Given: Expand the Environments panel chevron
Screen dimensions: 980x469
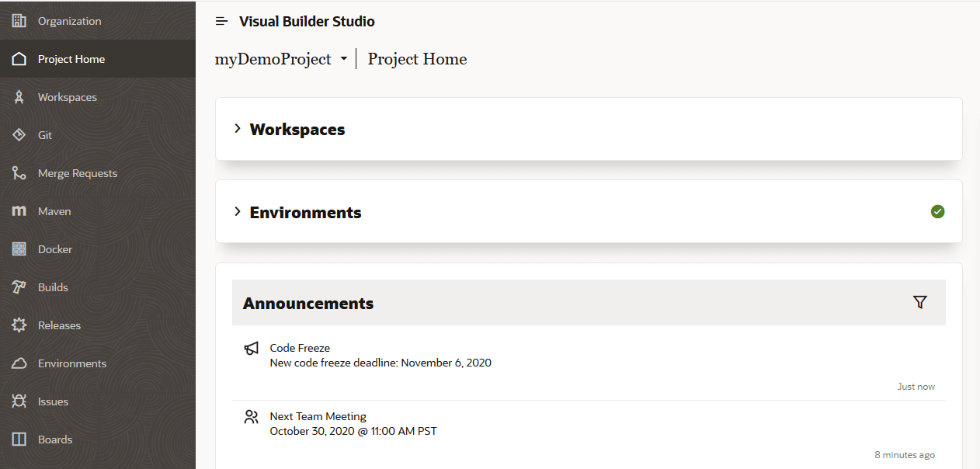Looking at the screenshot, I should (x=238, y=212).
